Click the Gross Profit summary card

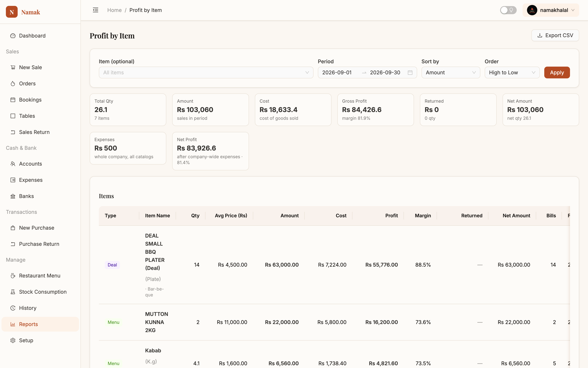click(375, 110)
